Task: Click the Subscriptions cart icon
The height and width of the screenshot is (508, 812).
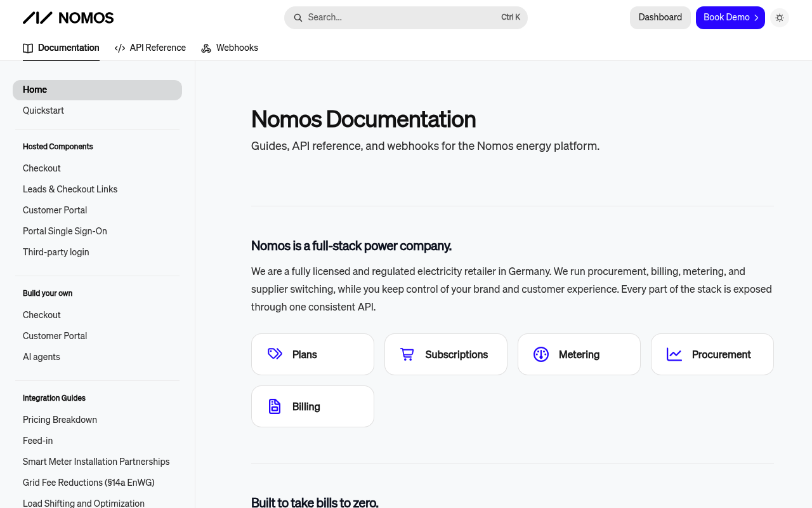Action: coord(407,354)
